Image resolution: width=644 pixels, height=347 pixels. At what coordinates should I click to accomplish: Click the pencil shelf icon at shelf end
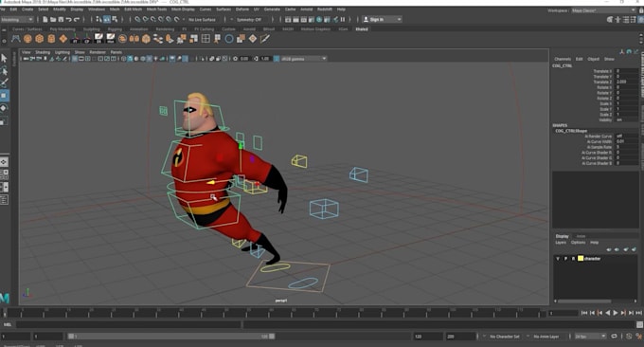point(265,39)
